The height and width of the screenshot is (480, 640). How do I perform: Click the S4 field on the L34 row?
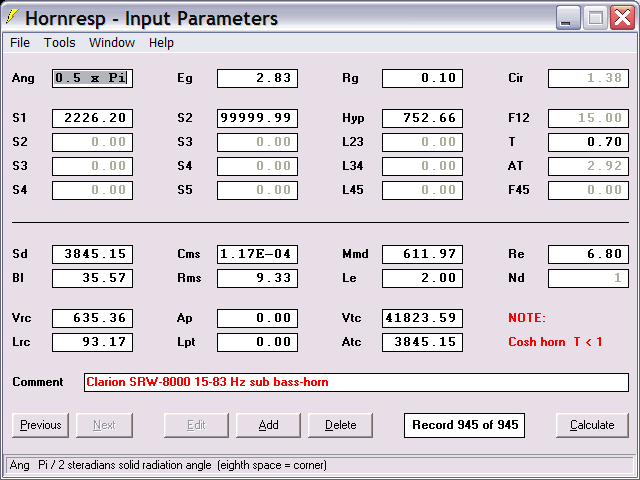(x=258, y=166)
